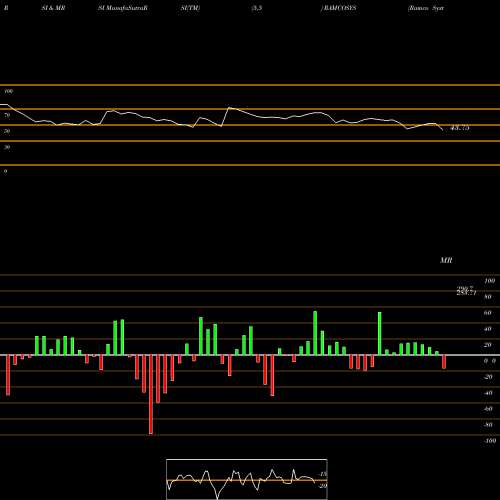
Task: Click the -80 label on MR axis
Action: point(488,425)
